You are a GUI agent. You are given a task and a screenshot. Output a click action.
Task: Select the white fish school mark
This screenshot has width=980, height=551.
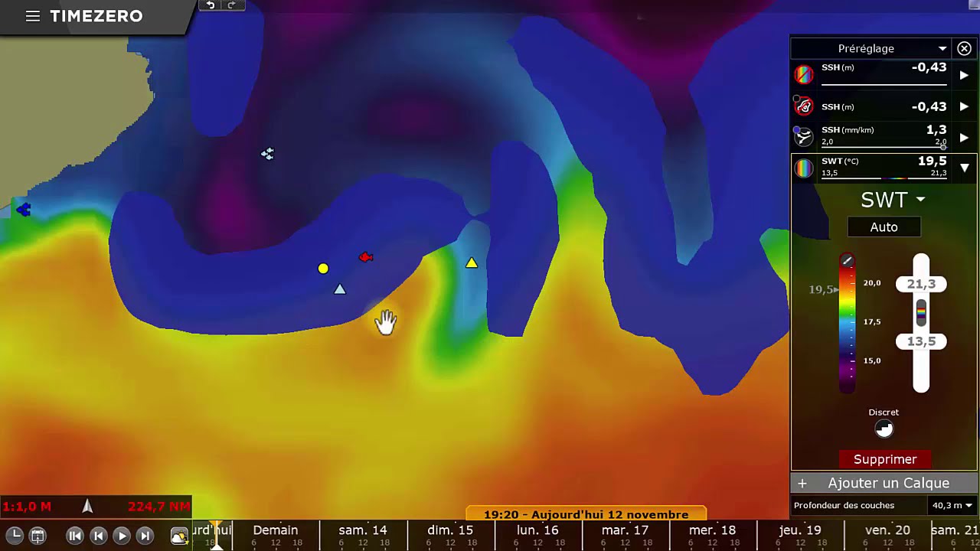point(267,154)
